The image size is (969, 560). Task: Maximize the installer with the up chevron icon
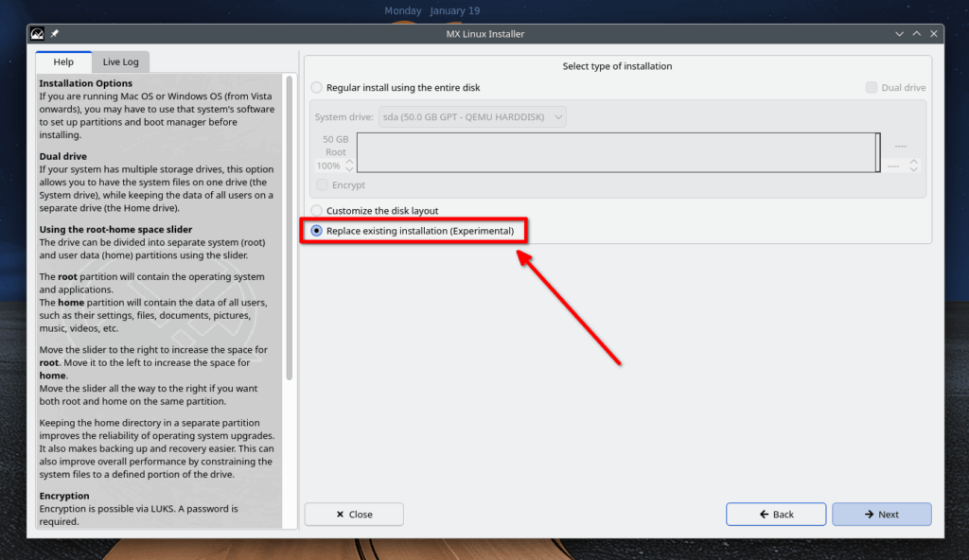916,34
